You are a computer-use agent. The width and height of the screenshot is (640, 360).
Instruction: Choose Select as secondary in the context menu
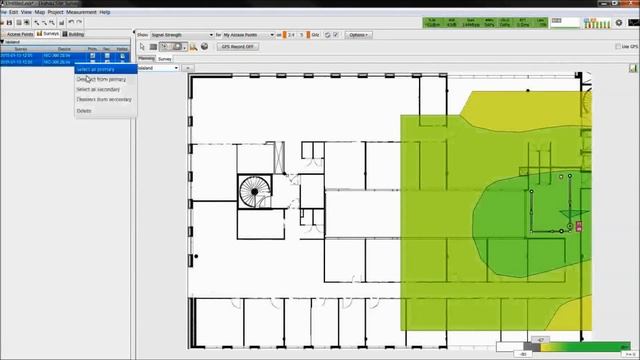106,89
